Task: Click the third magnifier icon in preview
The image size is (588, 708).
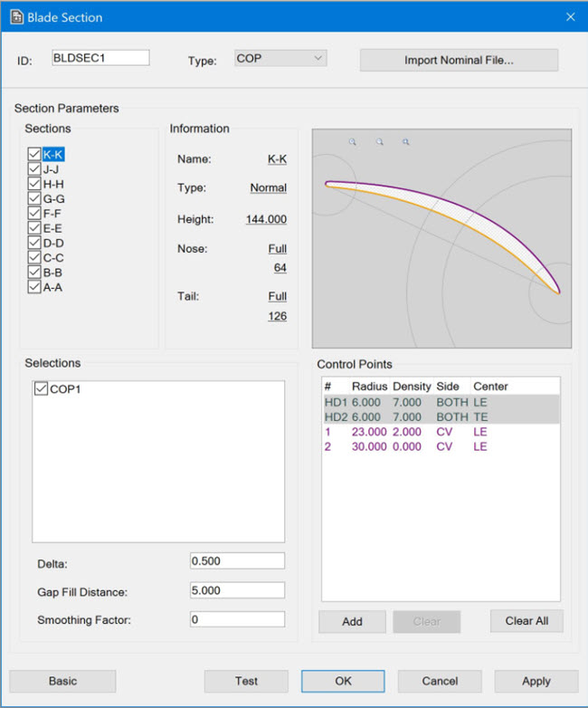Action: pos(406,142)
